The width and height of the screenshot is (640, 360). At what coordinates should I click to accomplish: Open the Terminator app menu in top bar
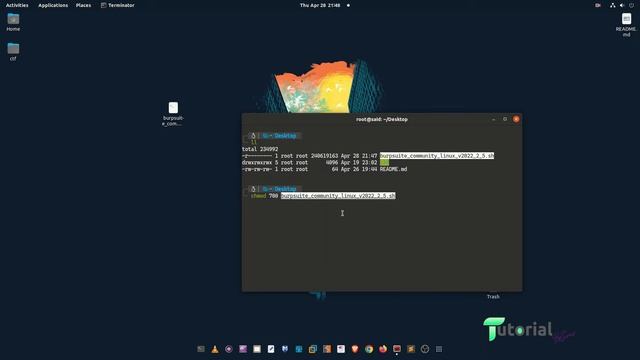point(118,5)
